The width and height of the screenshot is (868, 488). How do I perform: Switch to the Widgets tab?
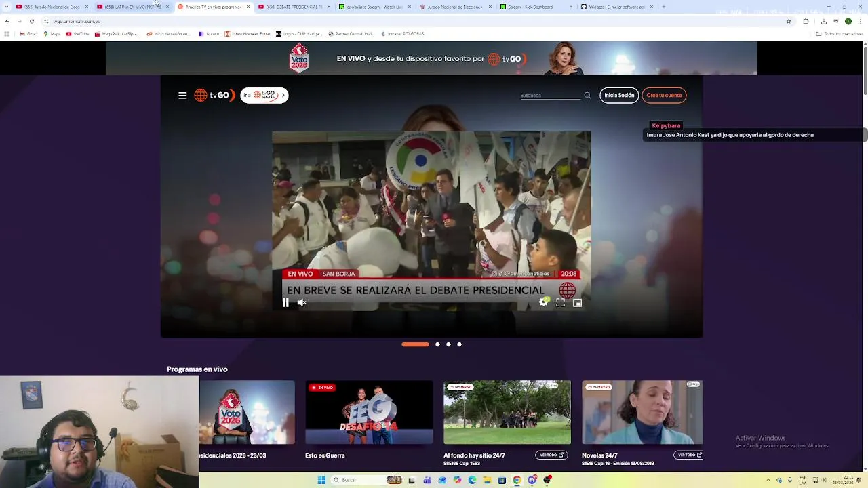pos(616,7)
